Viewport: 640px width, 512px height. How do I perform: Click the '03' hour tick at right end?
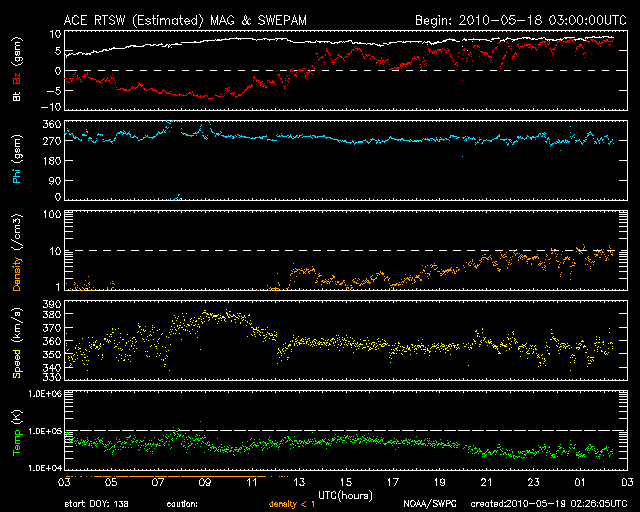click(627, 482)
